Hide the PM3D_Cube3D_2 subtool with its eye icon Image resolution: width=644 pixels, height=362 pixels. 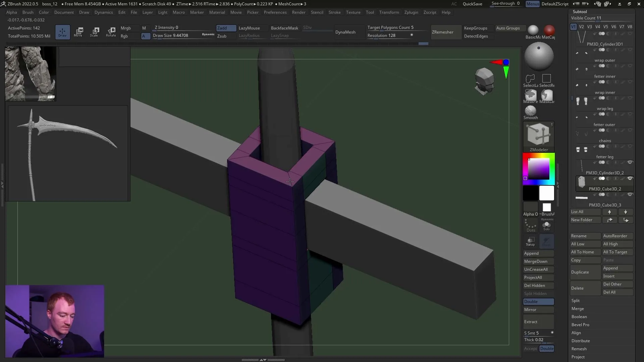[631, 179]
